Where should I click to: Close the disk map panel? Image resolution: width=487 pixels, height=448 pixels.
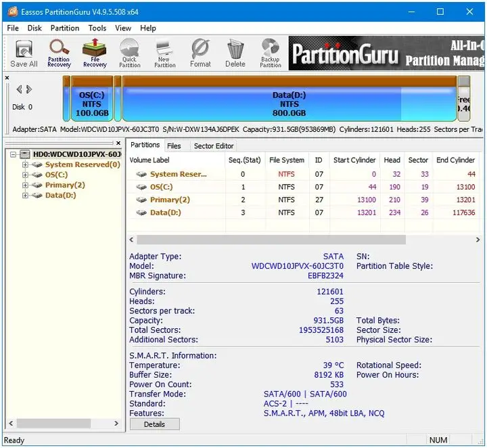click(x=7, y=78)
